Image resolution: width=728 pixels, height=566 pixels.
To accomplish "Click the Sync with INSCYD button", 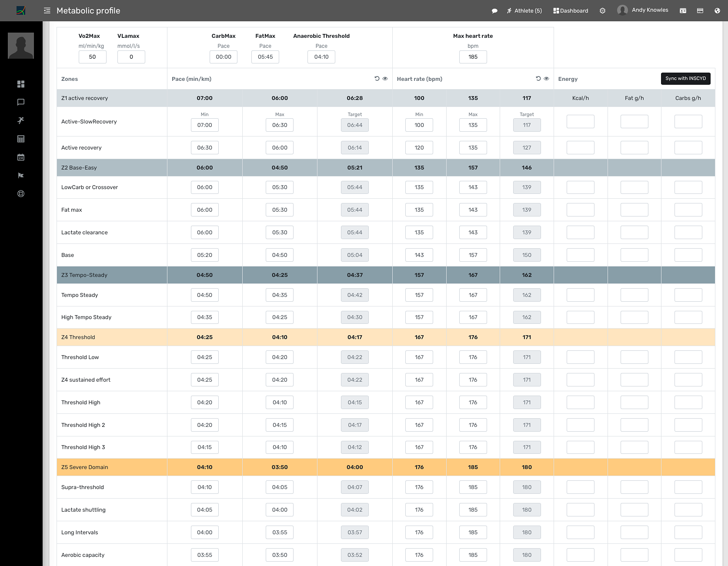I will pos(686,79).
